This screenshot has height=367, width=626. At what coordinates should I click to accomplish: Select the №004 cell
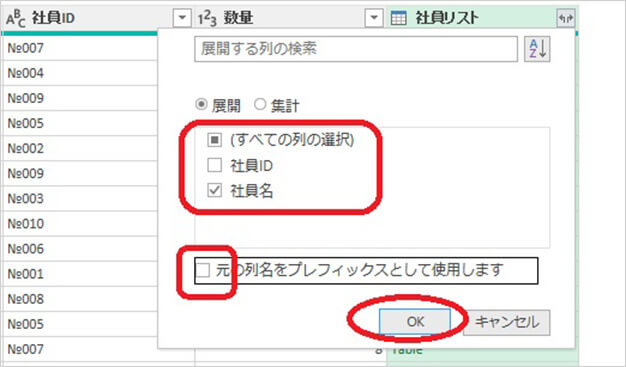(x=80, y=73)
